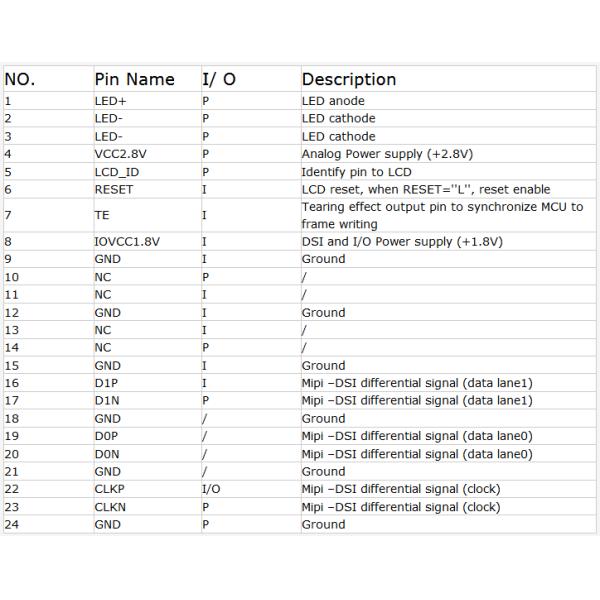Select the "Description" column header
Image resolution: width=600 pixels, height=600 pixels.
[x=348, y=79]
